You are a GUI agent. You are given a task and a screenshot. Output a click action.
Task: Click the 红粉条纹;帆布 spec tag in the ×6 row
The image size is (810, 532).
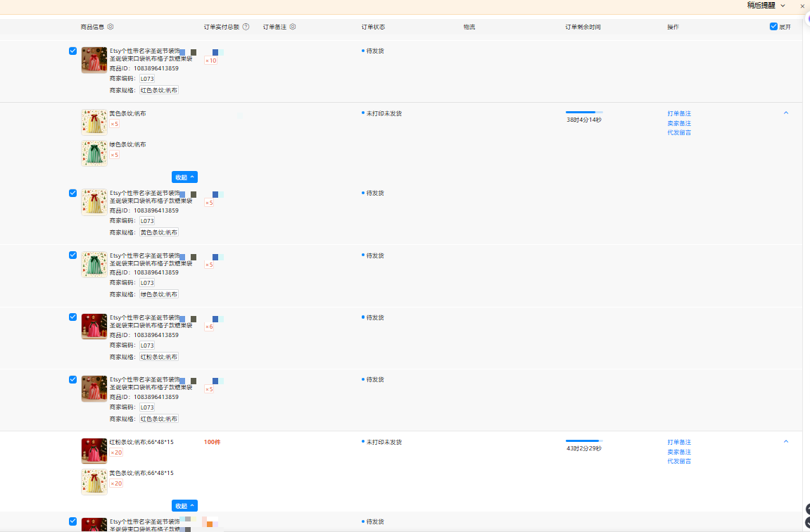coord(159,357)
